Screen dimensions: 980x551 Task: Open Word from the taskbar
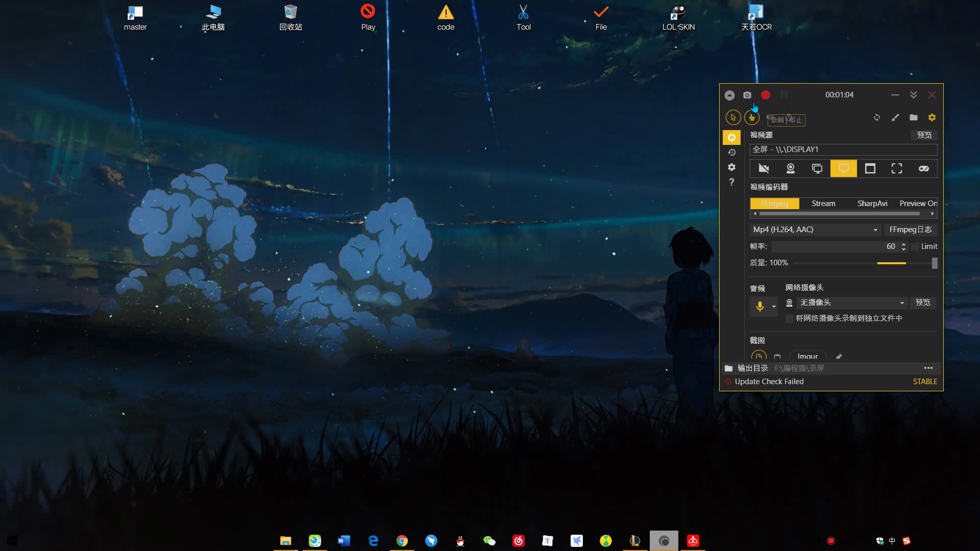344,541
